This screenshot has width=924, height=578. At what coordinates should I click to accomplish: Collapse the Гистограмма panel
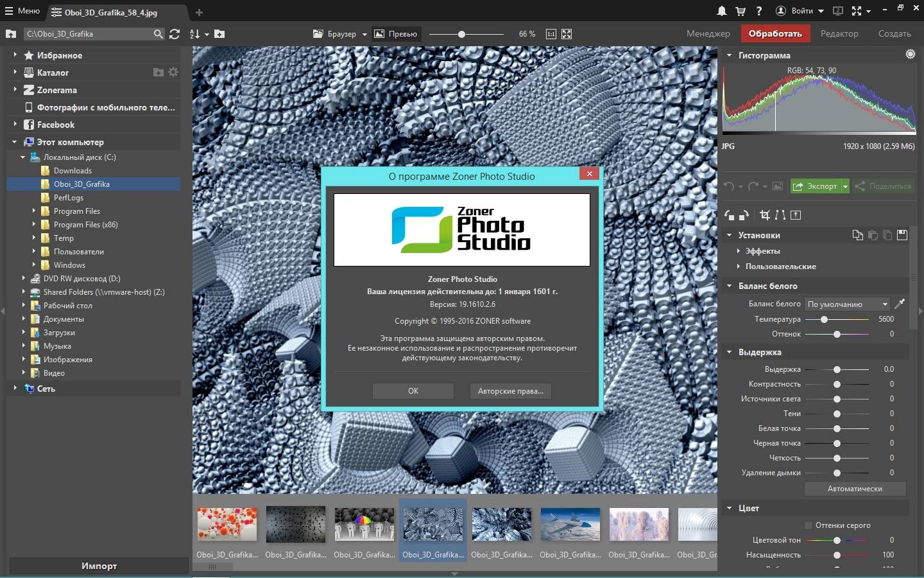[729, 55]
